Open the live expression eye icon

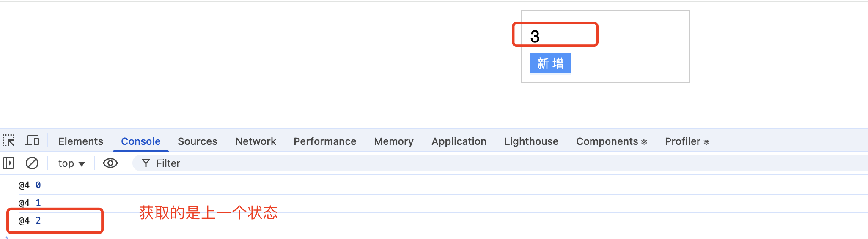pos(110,163)
